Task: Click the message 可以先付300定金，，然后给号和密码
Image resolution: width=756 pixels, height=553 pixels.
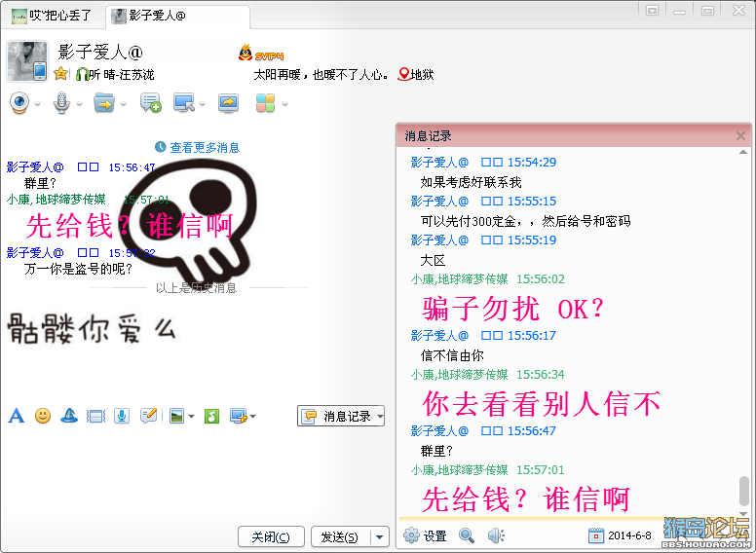Action: pyautogui.click(x=525, y=221)
